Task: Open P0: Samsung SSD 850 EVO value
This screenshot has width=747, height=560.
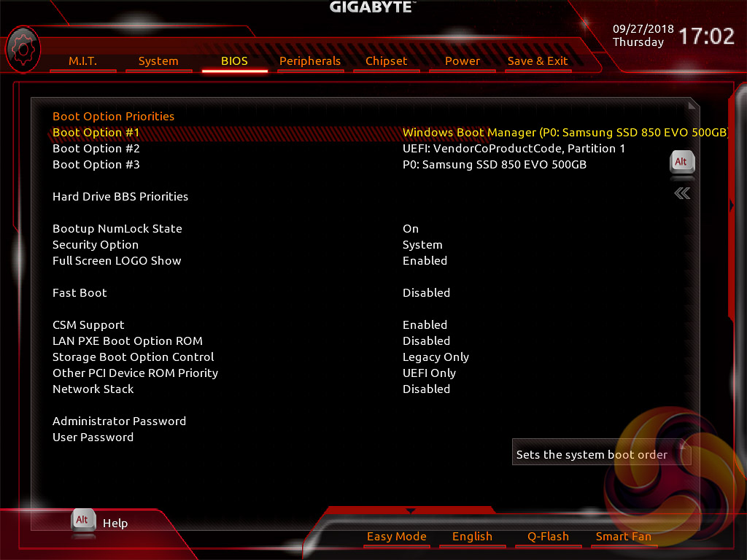Action: pyautogui.click(x=495, y=165)
